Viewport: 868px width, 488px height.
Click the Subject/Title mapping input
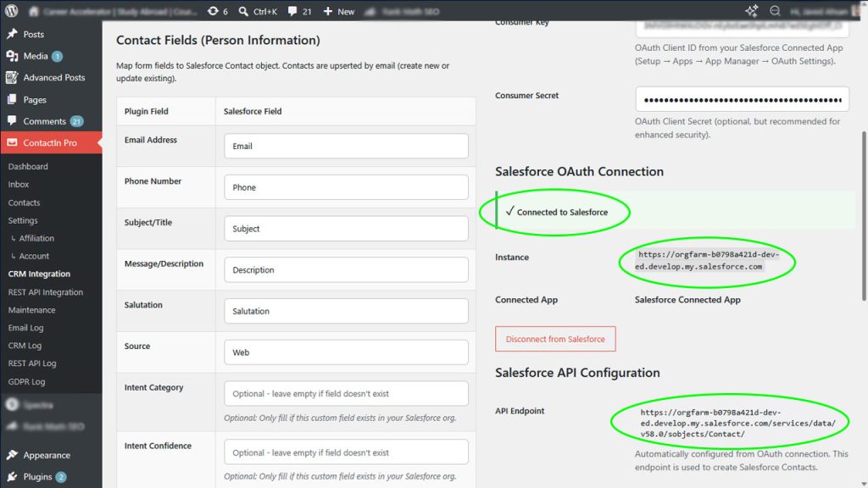pos(346,229)
